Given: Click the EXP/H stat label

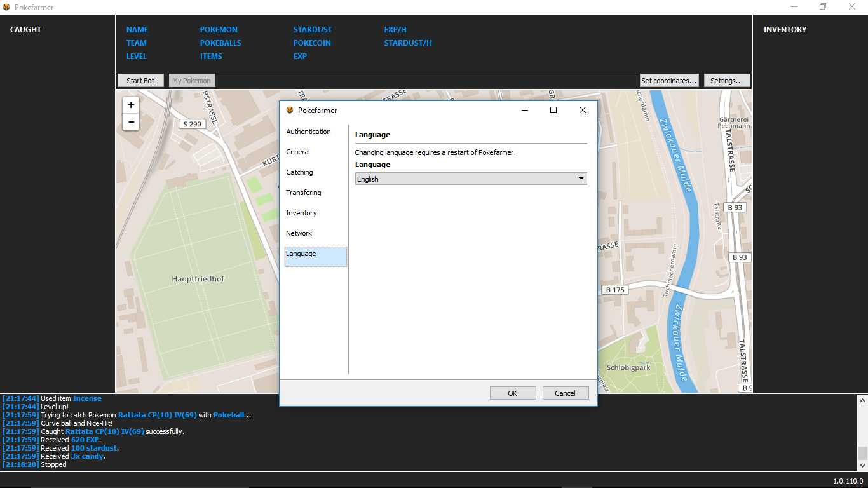Looking at the screenshot, I should [395, 30].
